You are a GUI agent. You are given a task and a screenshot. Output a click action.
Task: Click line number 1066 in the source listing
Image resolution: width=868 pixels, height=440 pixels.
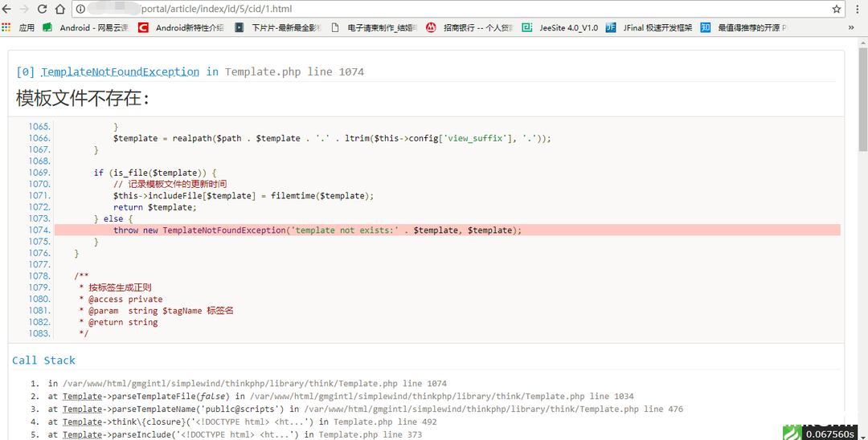click(x=39, y=138)
